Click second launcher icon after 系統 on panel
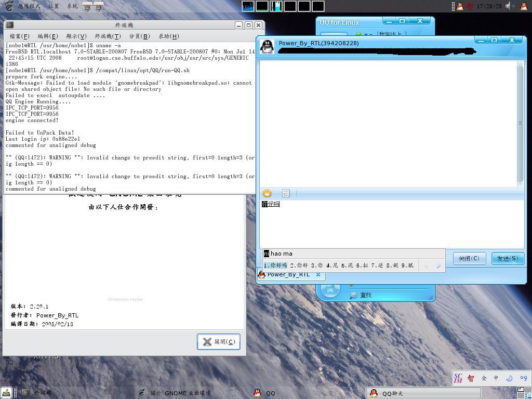The width and height of the screenshot is (532, 399). (98, 6)
